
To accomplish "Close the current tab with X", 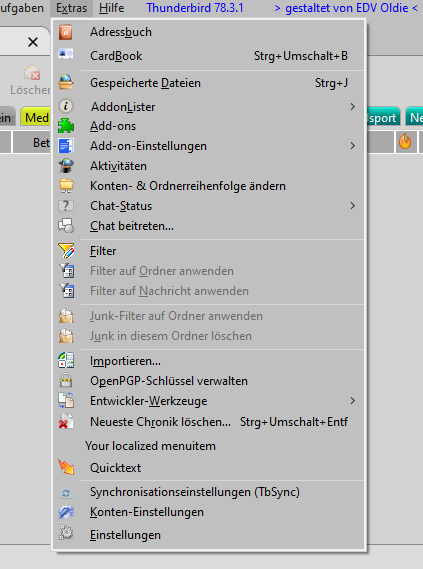I will (33, 42).
